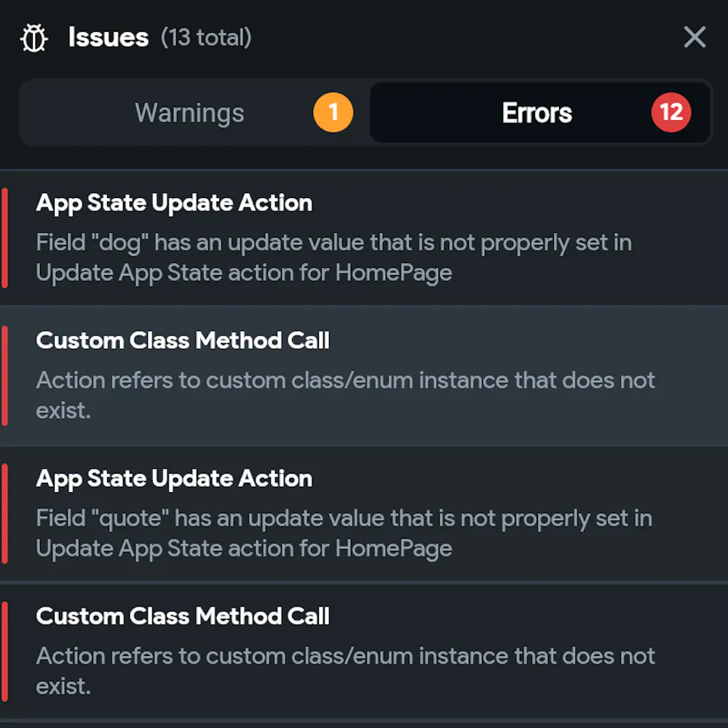Screen dimensions: 728x728
Task: Click the red errors count badge showing 12
Action: 670,113
